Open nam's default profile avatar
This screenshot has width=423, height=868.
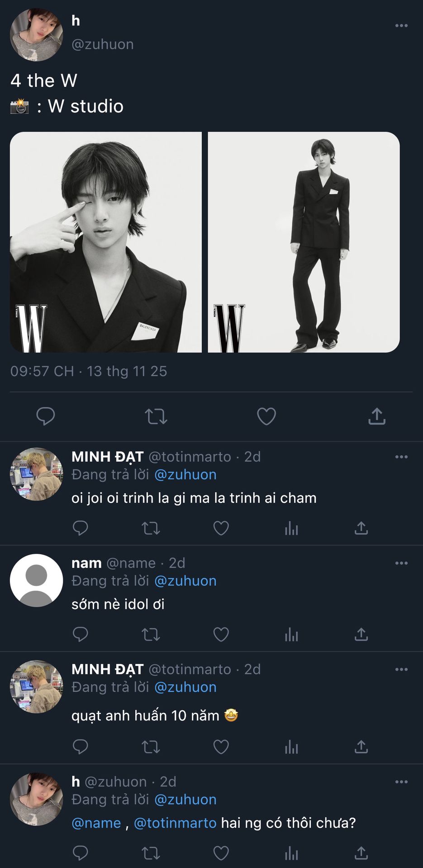[x=36, y=580]
